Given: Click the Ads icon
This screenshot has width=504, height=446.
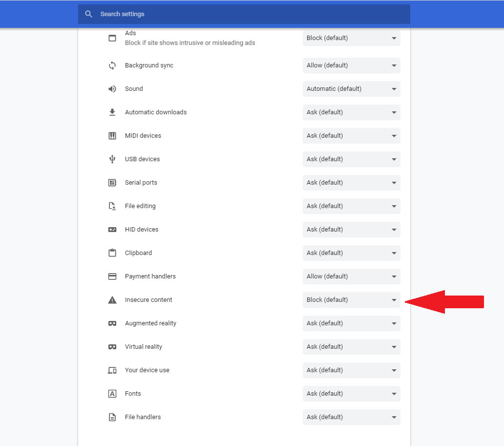Looking at the screenshot, I should tap(112, 38).
